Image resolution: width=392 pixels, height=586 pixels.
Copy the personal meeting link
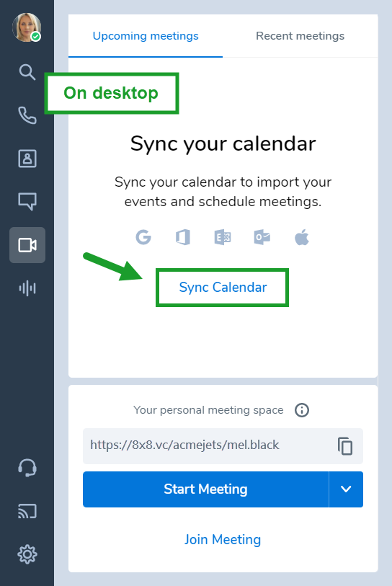point(345,446)
